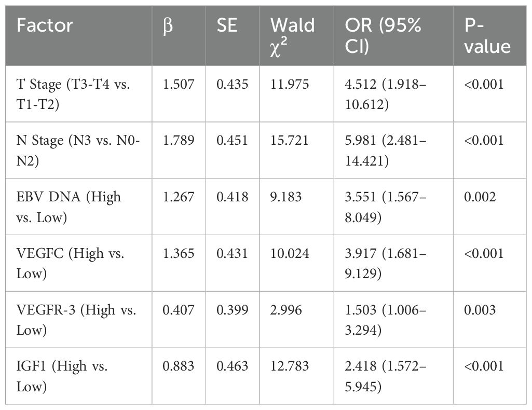Select the SE value 0.451
532x410 pixels.
[x=231, y=141]
